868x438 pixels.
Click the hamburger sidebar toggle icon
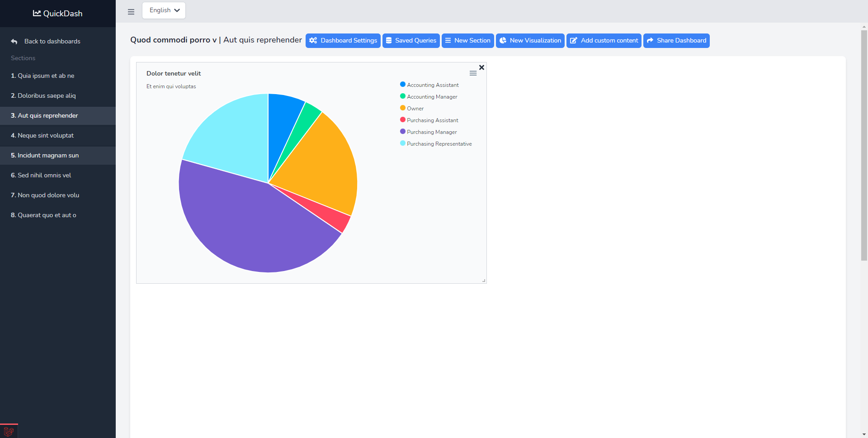point(131,12)
